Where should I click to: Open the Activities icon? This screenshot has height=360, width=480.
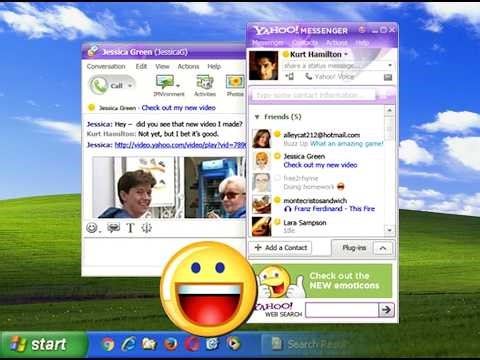click(205, 82)
